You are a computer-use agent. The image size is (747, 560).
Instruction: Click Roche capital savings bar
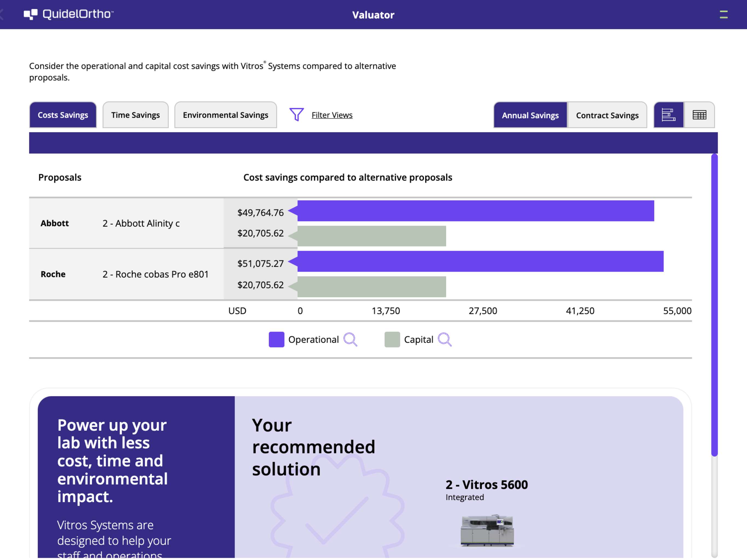point(372,287)
